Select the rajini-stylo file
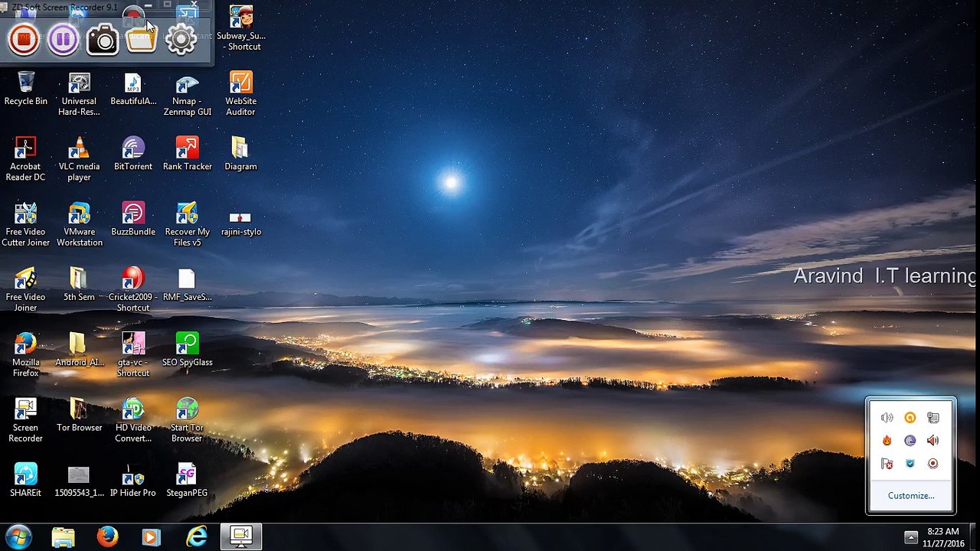980x551 pixels. click(x=240, y=222)
